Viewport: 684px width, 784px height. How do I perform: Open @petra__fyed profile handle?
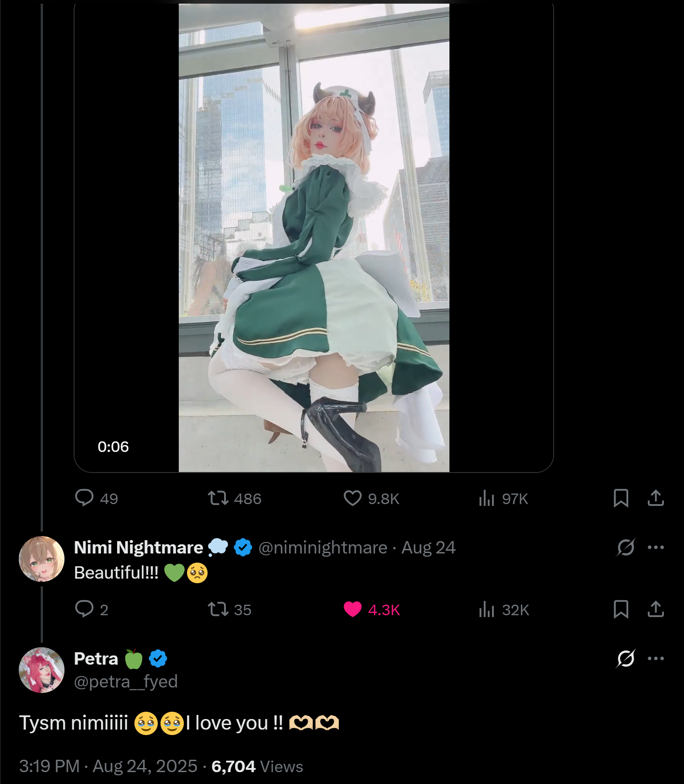coord(126,682)
